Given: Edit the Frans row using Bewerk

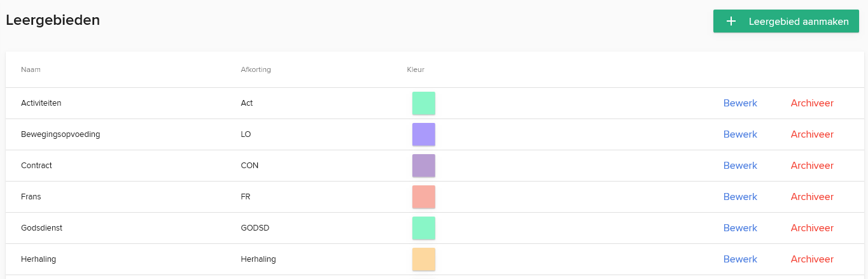Looking at the screenshot, I should click(740, 197).
